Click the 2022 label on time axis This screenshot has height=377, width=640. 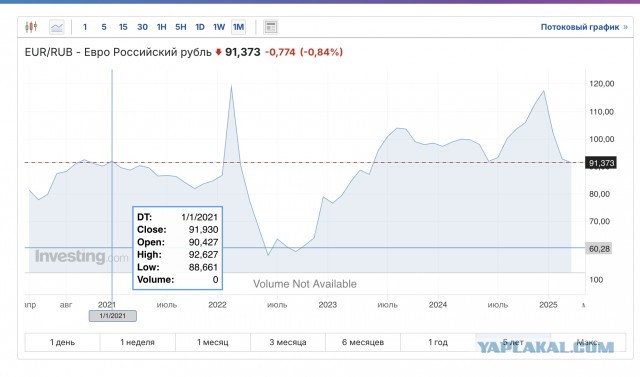tap(217, 305)
